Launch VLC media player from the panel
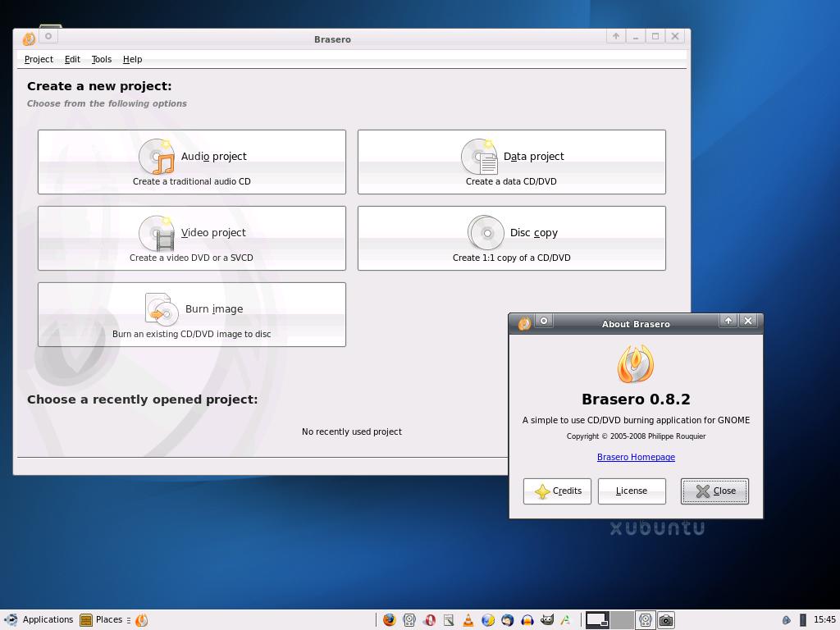The image size is (840, 630). coord(468,620)
